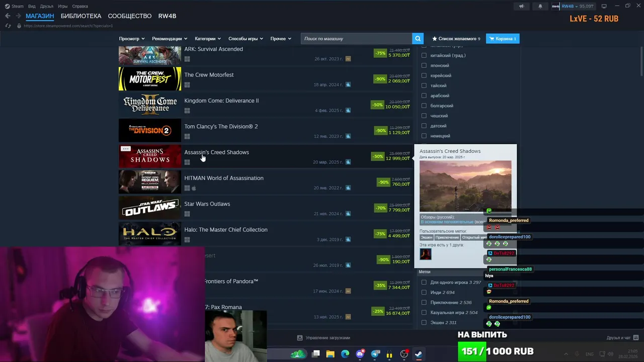The width and height of the screenshot is (644, 362).
Task: Check the болгарский language checkbox
Action: click(x=424, y=106)
